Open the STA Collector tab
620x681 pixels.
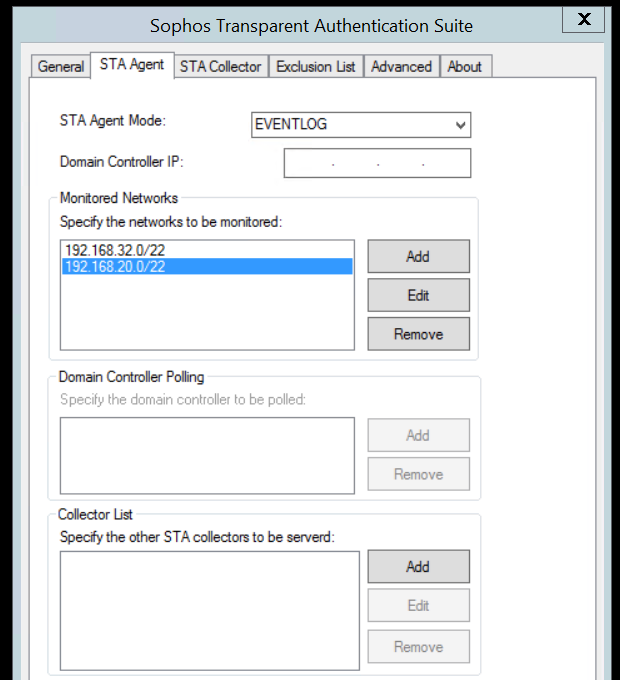221,66
